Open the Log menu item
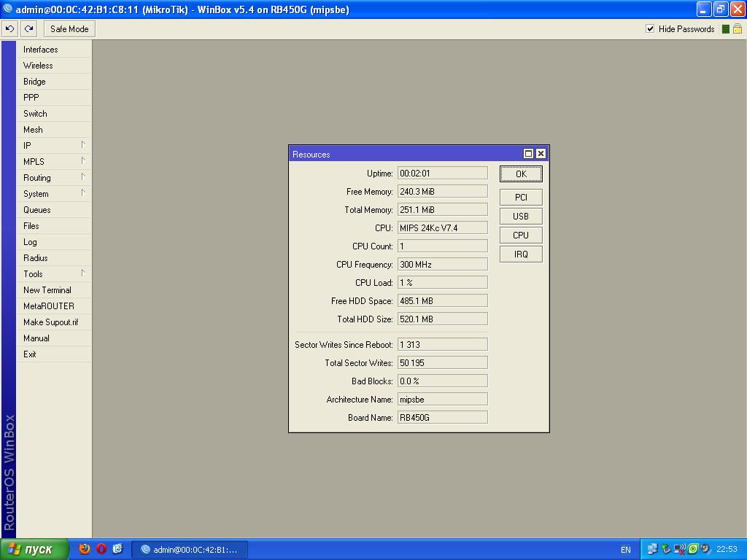The width and height of the screenshot is (747, 560). [53, 242]
